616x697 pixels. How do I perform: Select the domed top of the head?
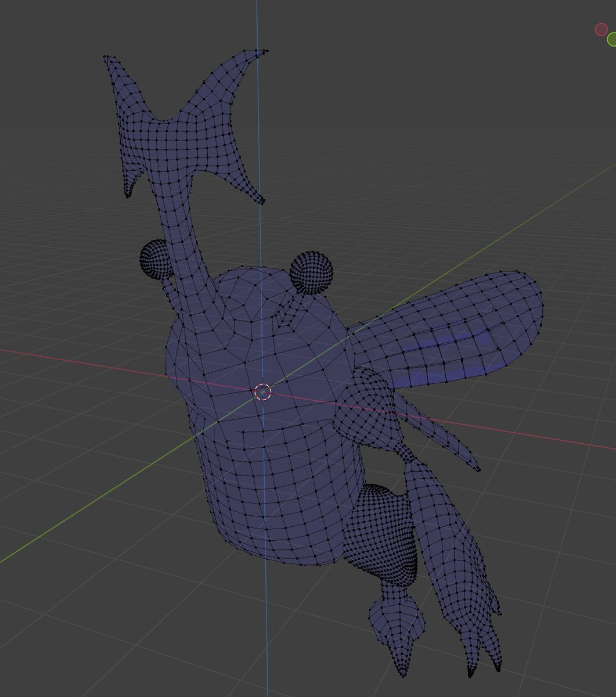(255, 296)
